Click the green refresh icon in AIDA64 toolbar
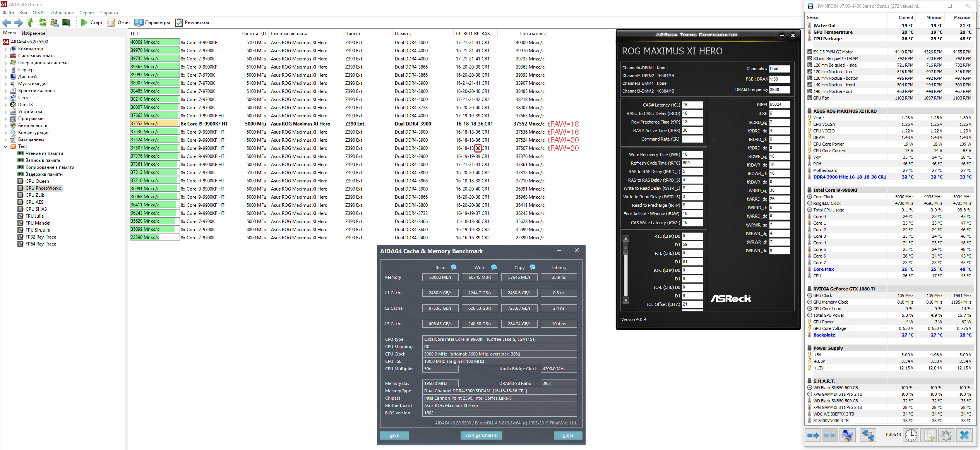 [43, 22]
